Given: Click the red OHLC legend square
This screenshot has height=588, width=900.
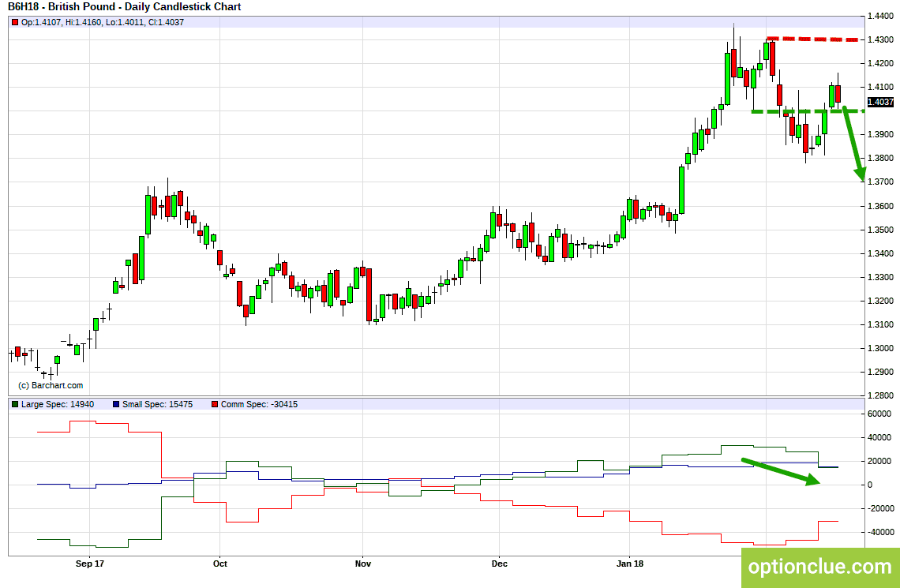Looking at the screenshot, I should pyautogui.click(x=15, y=22).
